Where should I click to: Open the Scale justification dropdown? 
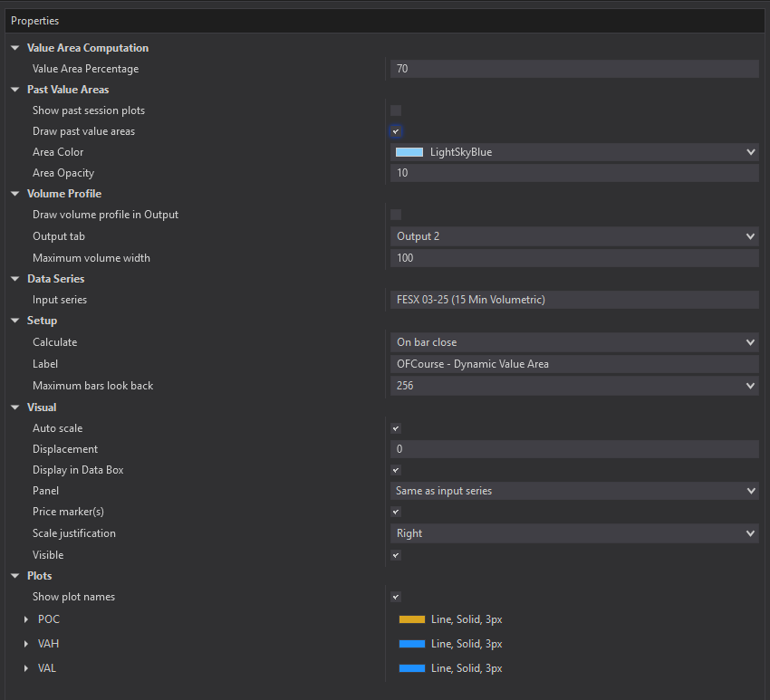pos(574,533)
